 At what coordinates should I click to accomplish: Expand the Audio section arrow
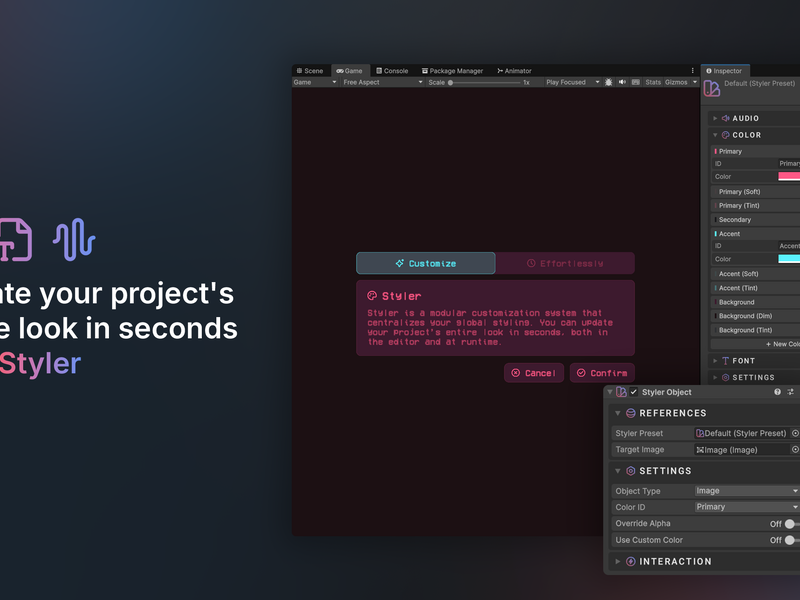pyautogui.click(x=715, y=118)
